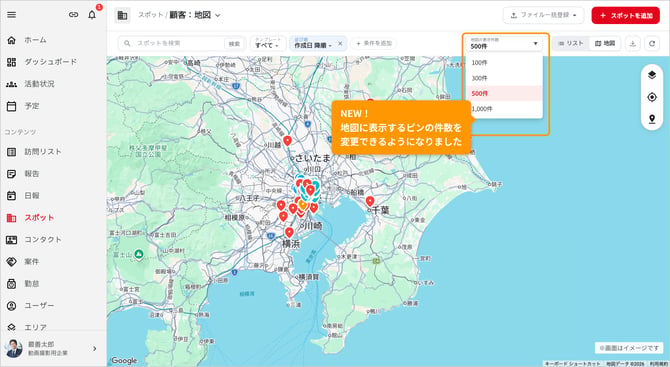
Task: Select 300件 option
Action: [504, 78]
